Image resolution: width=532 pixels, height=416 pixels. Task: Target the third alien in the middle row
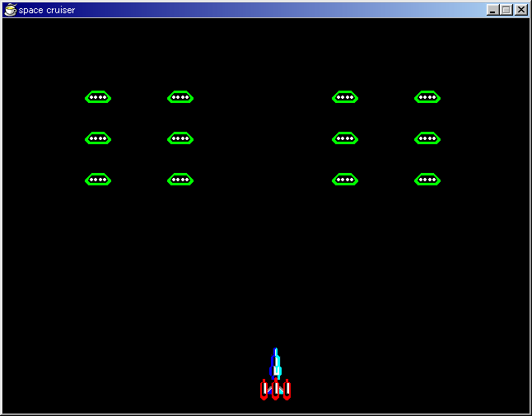(345, 138)
